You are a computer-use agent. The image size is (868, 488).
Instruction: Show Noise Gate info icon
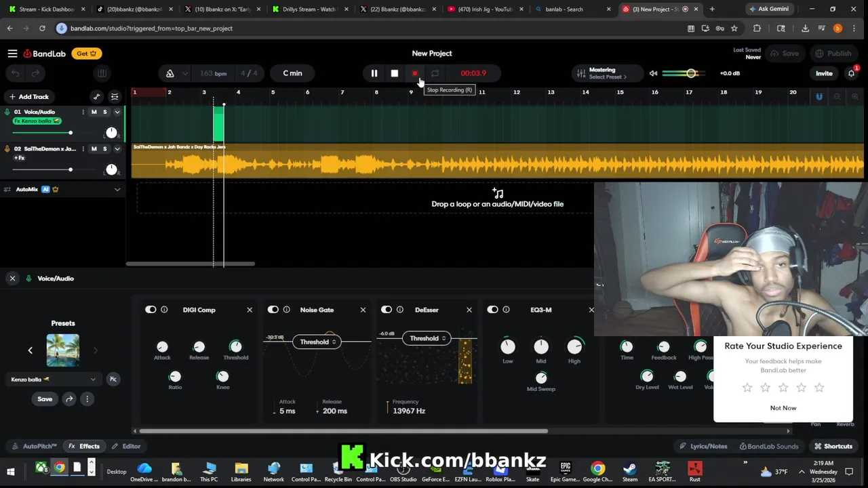pyautogui.click(x=287, y=310)
